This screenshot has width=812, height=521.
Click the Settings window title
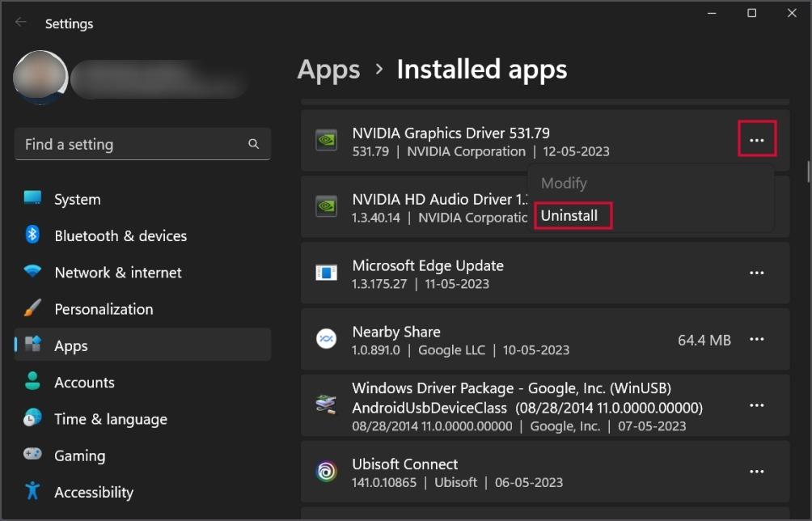69,23
